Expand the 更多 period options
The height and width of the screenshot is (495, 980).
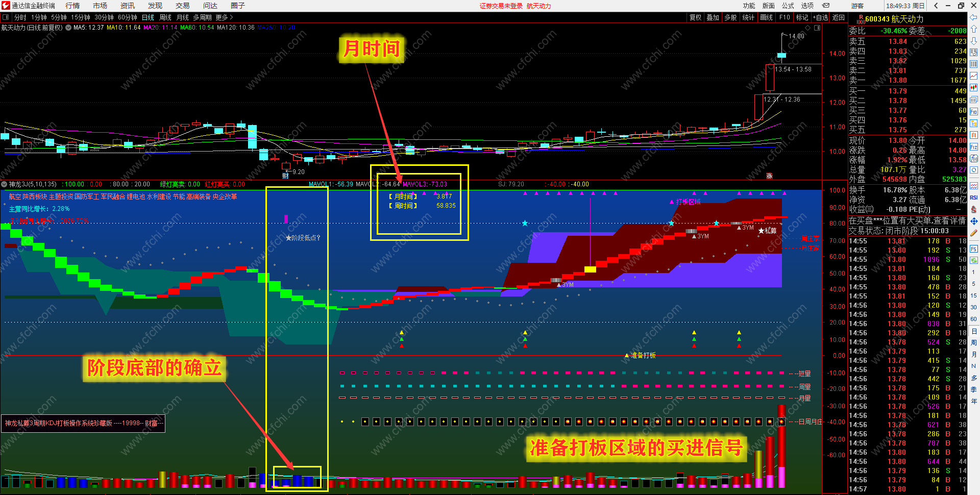(224, 17)
